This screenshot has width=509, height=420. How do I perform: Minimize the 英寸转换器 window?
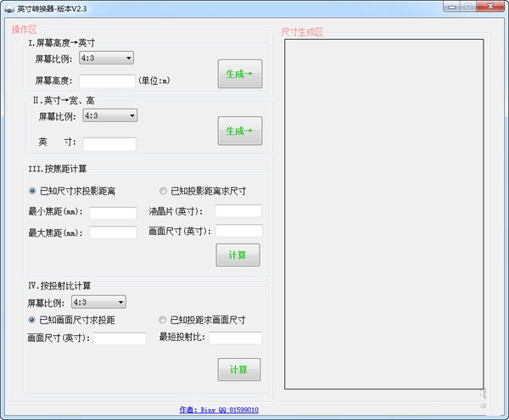(451, 7)
